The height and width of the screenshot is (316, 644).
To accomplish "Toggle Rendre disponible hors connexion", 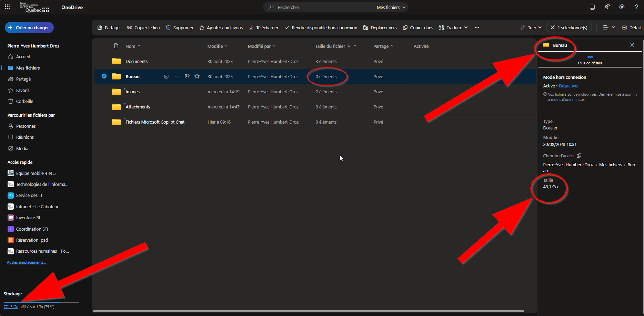I will point(321,28).
